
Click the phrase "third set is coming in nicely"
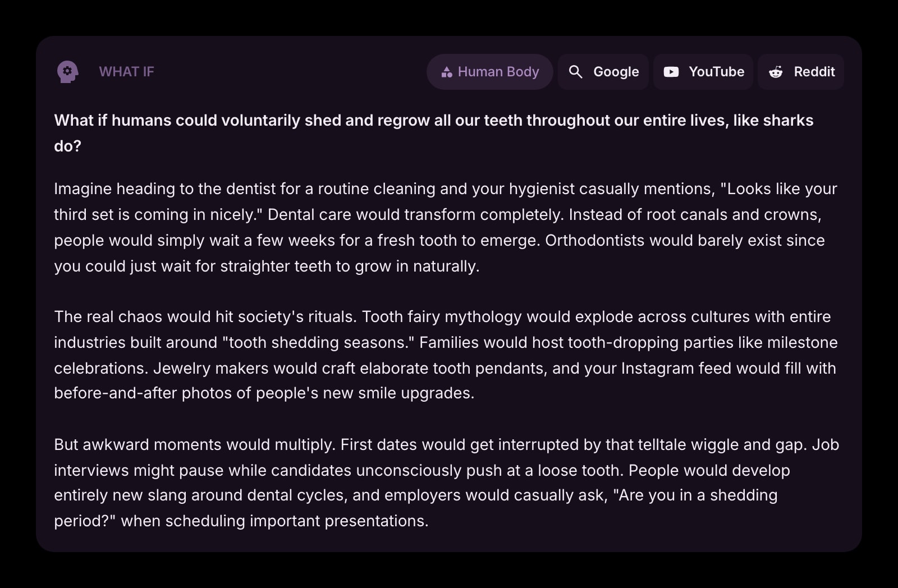(155, 214)
